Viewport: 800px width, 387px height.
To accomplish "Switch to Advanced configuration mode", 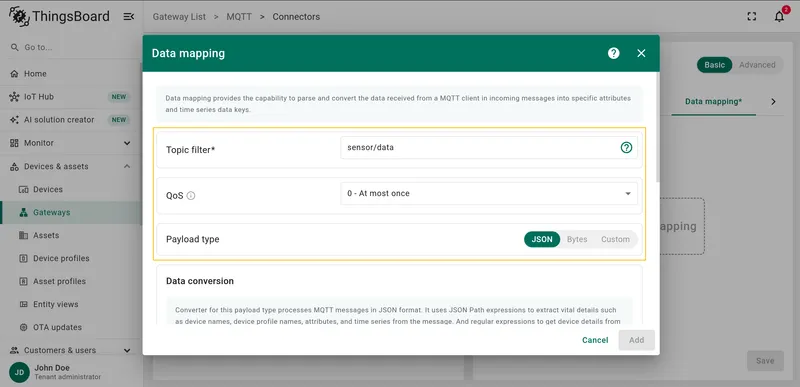I will (757, 65).
